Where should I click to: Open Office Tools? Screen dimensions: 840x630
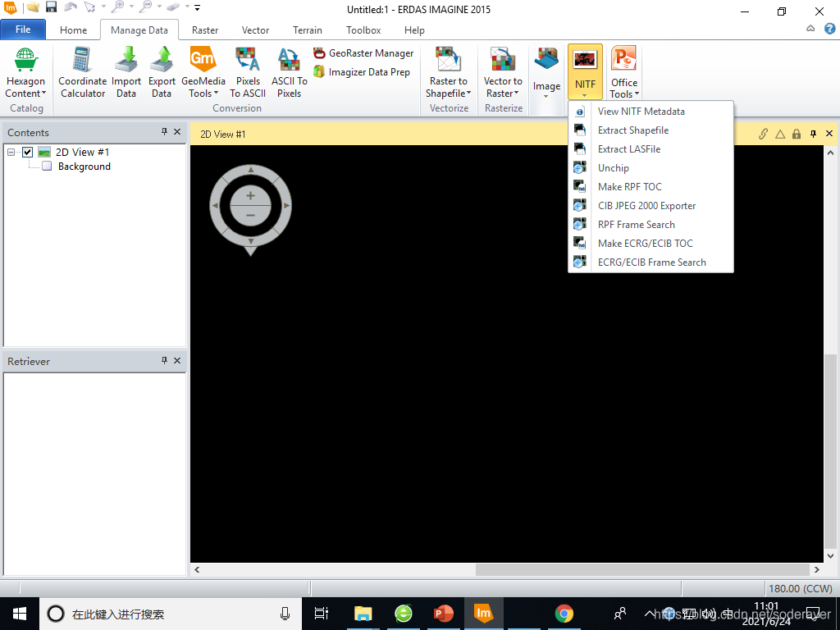[624, 73]
